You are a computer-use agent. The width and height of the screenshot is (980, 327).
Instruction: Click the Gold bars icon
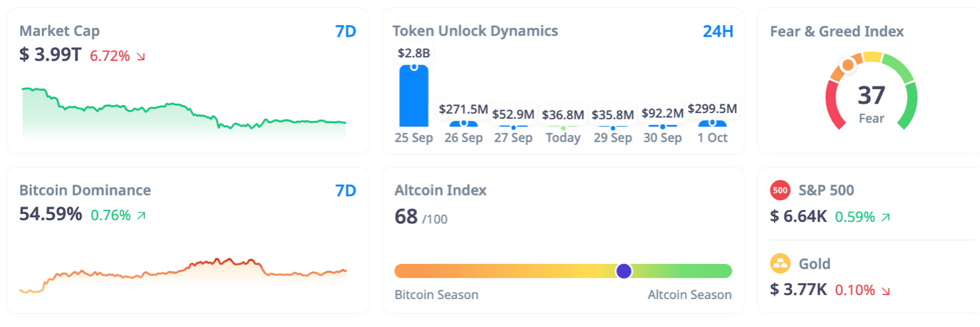tap(780, 264)
